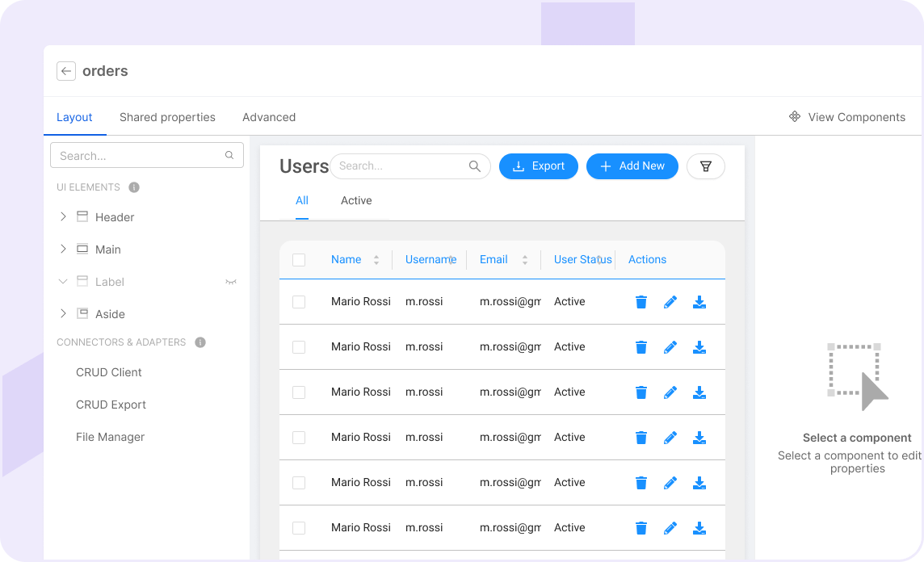The height and width of the screenshot is (562, 924).
Task: Click the Export button
Action: pyautogui.click(x=538, y=166)
